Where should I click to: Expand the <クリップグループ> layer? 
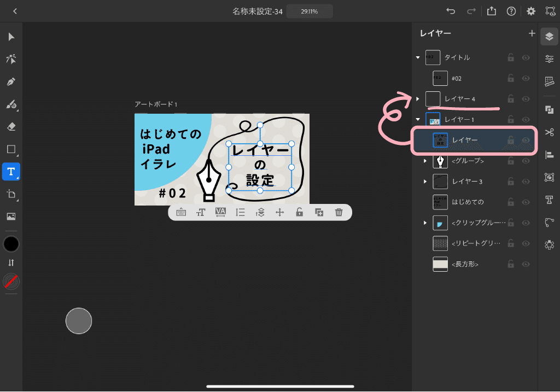pos(425,223)
